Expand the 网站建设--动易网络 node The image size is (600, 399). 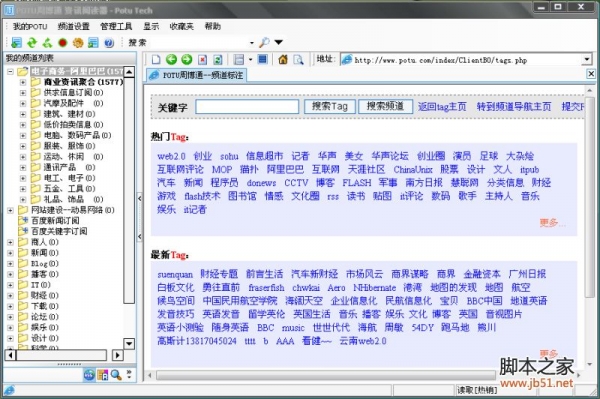pos(10,210)
